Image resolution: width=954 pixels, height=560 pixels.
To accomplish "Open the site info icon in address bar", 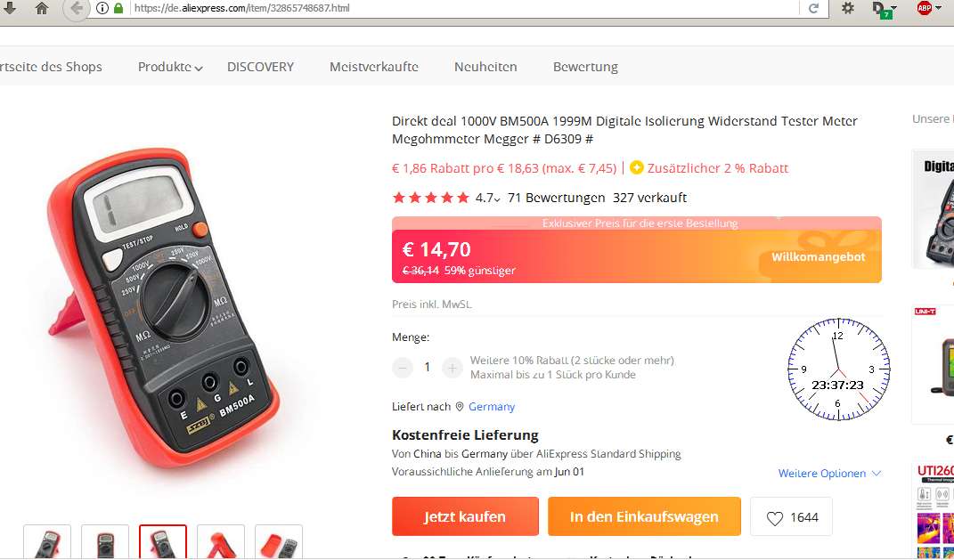I will (x=102, y=9).
